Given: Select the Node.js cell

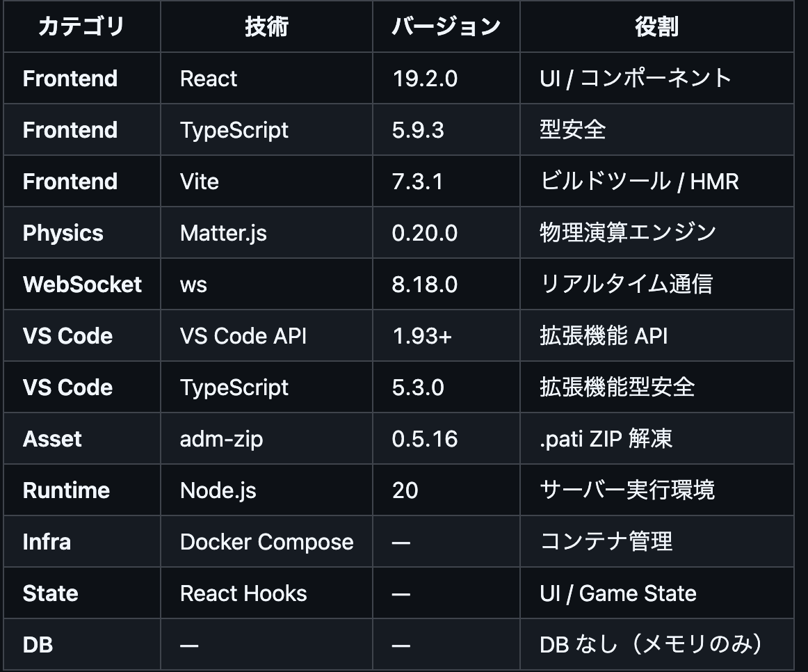Looking at the screenshot, I should 218,490.
